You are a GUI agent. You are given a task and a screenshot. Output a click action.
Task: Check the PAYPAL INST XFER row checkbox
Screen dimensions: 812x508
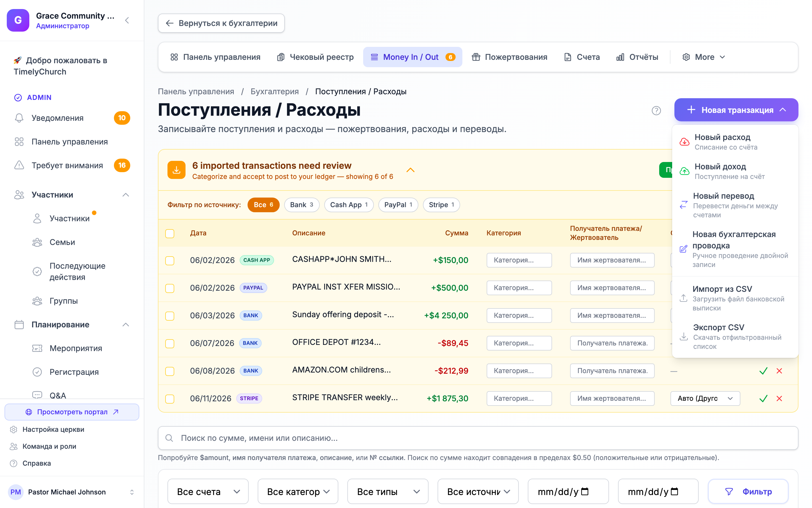click(x=170, y=288)
